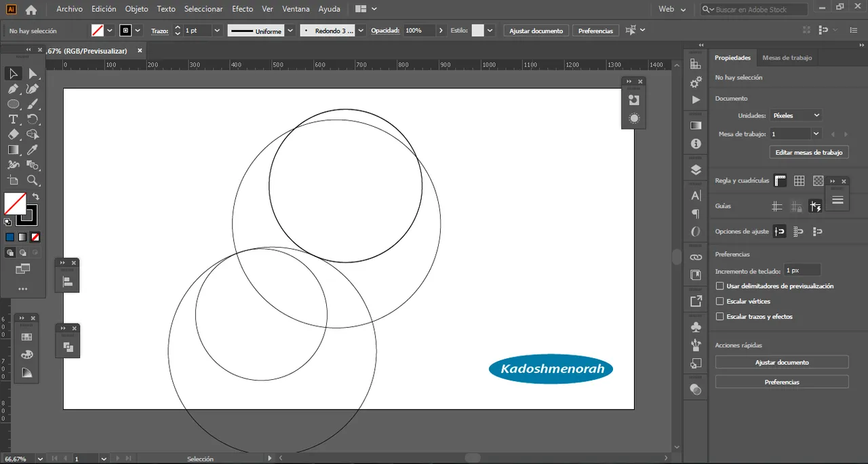The image size is (868, 464).
Task: Open floating Align panel icon
Action: click(x=67, y=282)
